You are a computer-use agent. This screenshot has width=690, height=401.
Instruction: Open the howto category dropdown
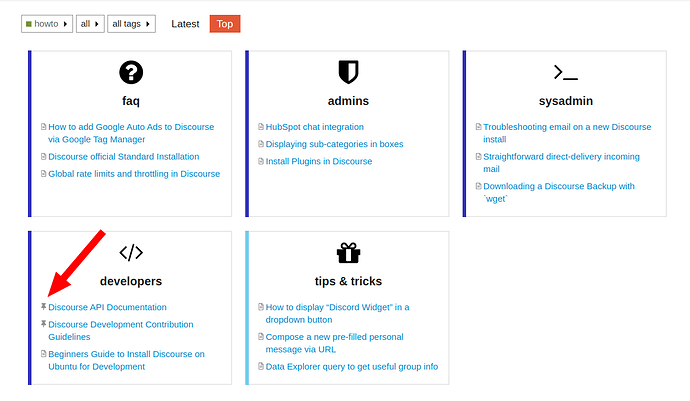pyautogui.click(x=47, y=24)
